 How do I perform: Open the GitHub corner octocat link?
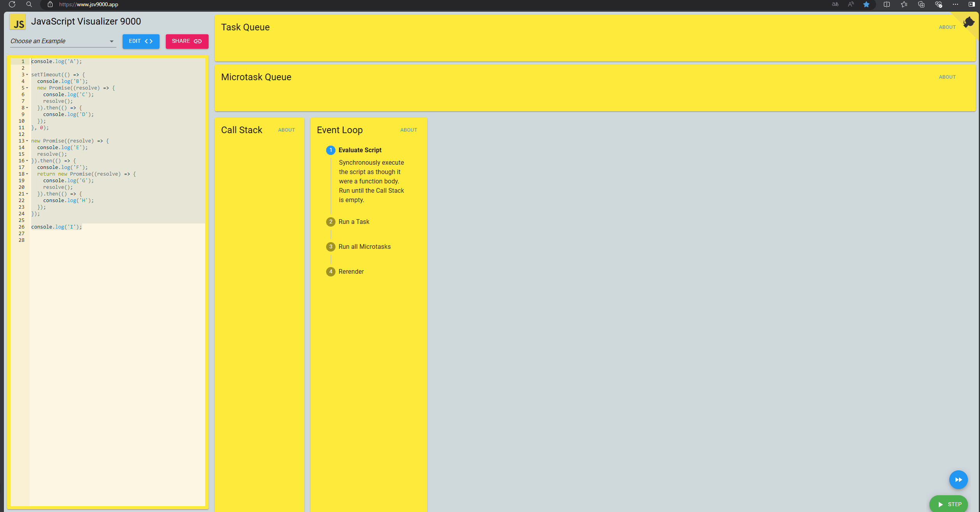click(969, 23)
